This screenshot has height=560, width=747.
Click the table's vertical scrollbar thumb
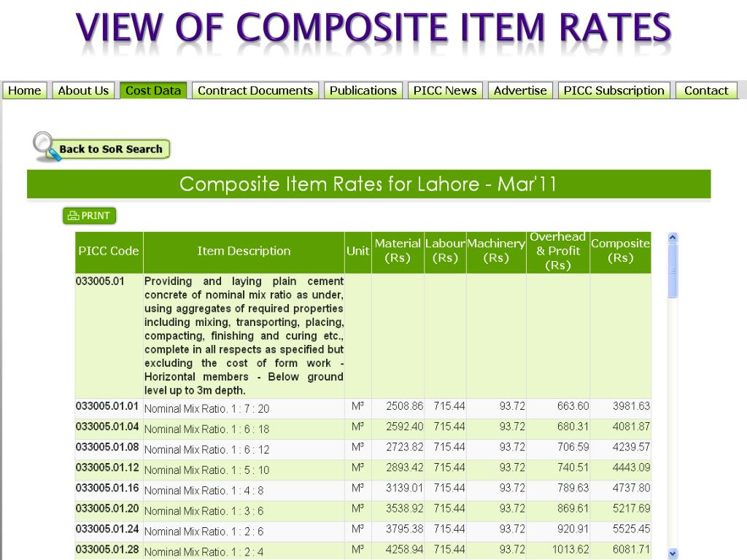pos(673,271)
